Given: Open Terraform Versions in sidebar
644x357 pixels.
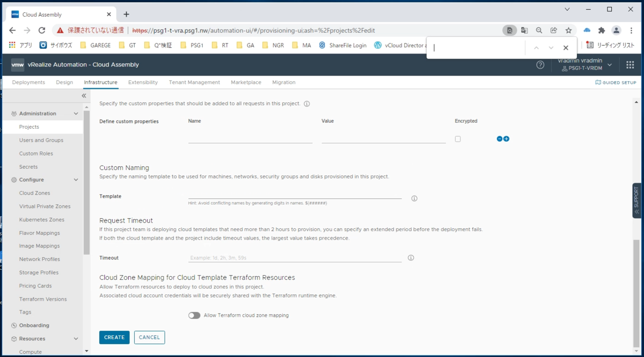Looking at the screenshot, I should (x=43, y=299).
